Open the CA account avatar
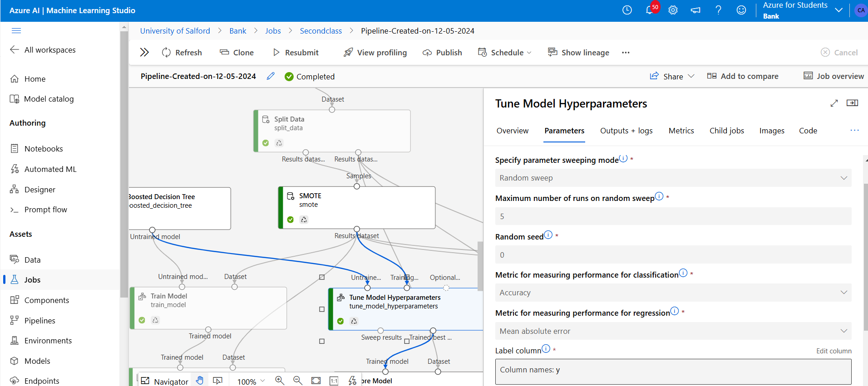This screenshot has height=386, width=868. [861, 10]
